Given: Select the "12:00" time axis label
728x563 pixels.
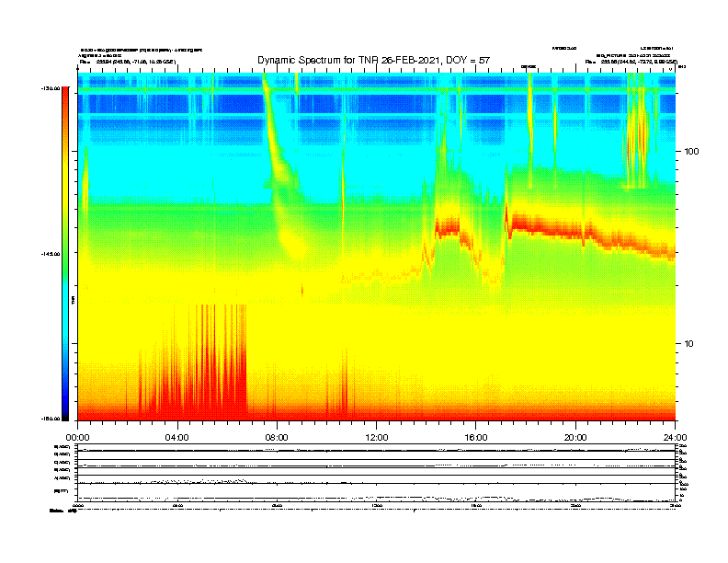Looking at the screenshot, I should (x=377, y=438).
